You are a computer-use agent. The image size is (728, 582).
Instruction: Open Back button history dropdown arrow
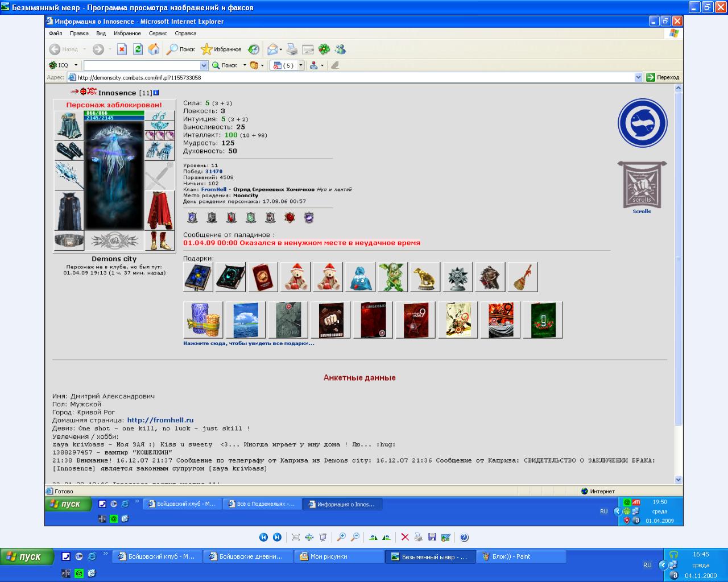point(84,49)
